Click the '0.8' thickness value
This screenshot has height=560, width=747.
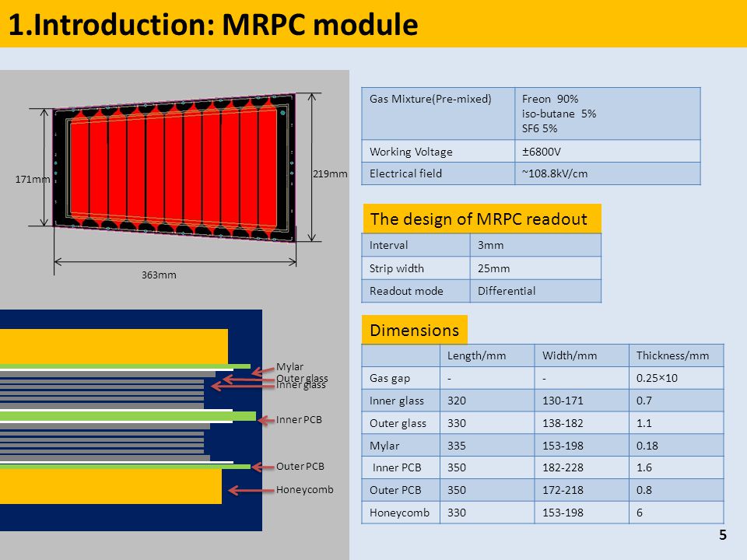point(644,490)
